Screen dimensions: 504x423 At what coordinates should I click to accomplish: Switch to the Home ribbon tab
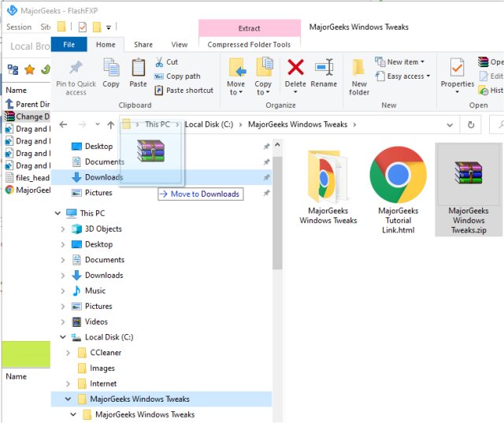(x=106, y=44)
